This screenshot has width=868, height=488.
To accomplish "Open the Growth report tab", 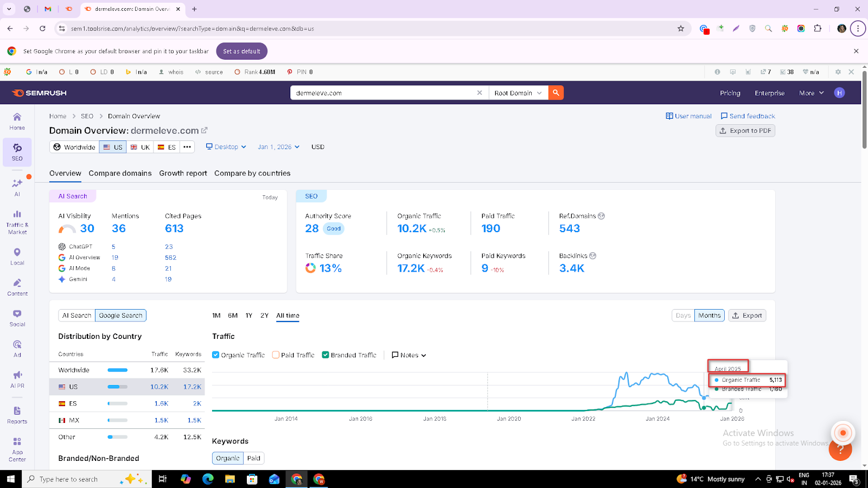I will click(183, 174).
